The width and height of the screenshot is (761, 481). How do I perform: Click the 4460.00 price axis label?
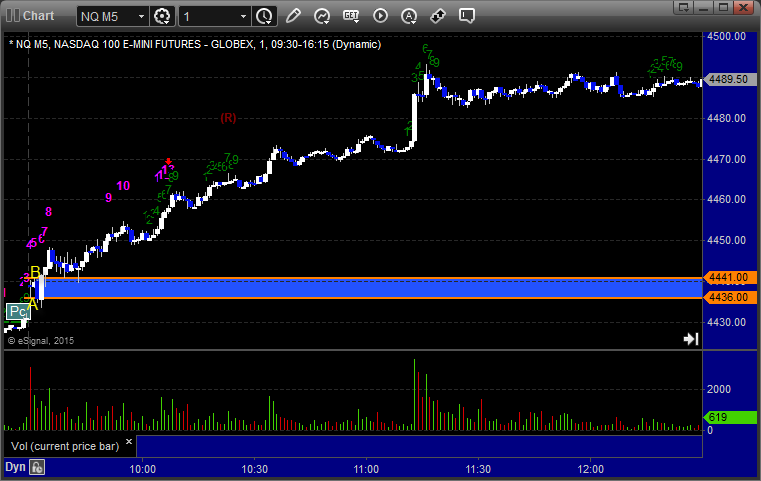[x=727, y=199]
